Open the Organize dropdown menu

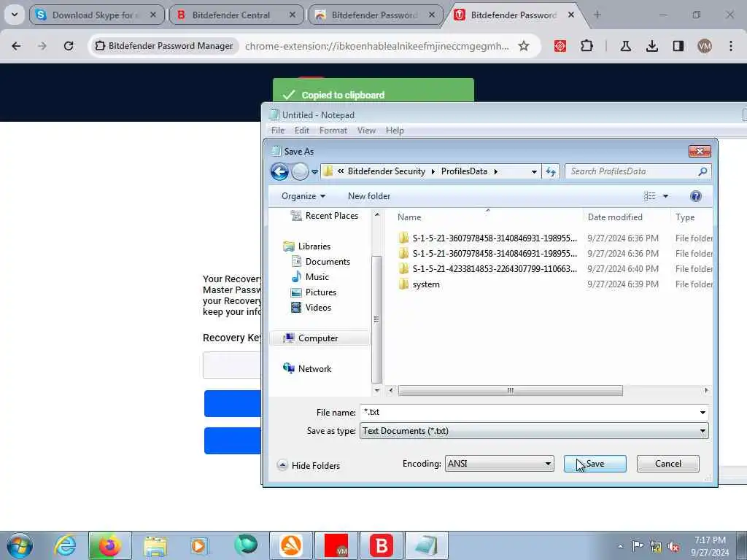303,196
